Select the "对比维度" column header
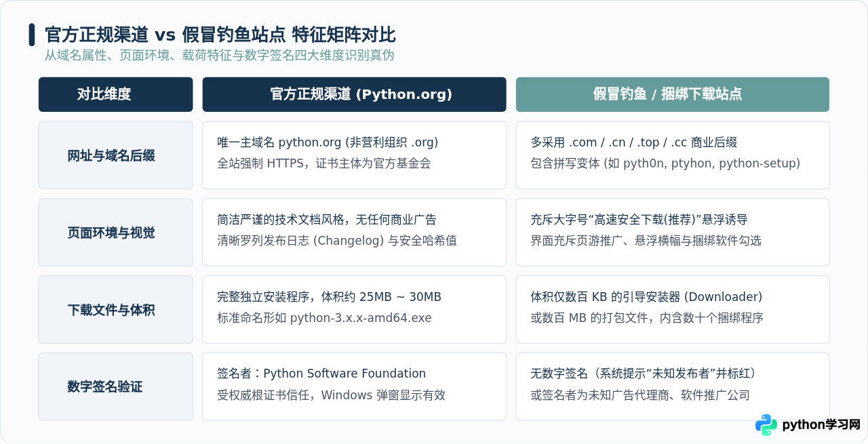The height and width of the screenshot is (444, 868). tap(116, 94)
